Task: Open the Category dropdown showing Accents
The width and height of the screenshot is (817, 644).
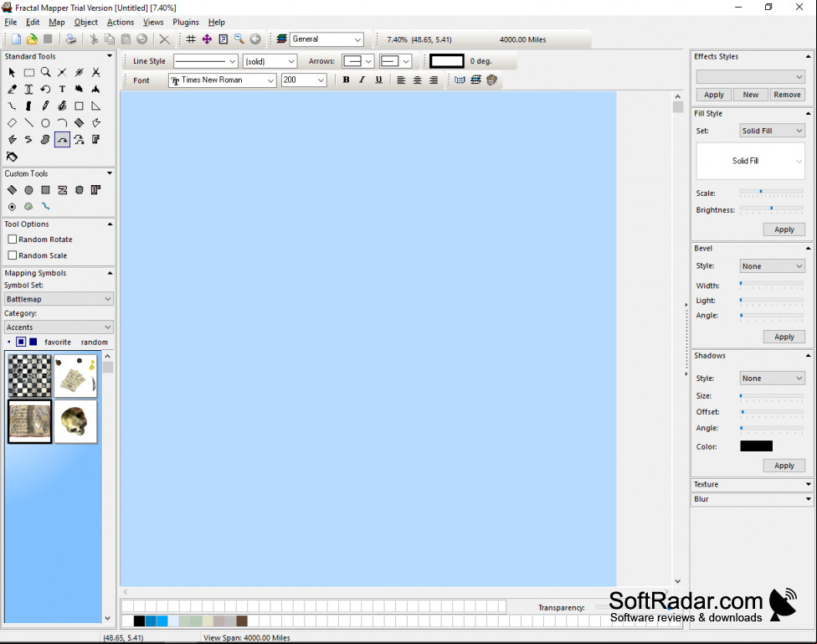Action: (59, 327)
